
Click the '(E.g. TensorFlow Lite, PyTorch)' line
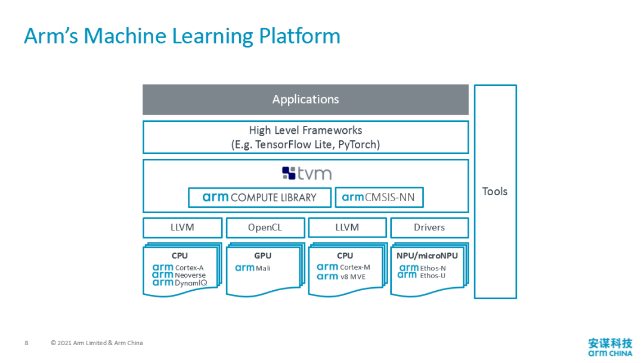click(x=305, y=144)
